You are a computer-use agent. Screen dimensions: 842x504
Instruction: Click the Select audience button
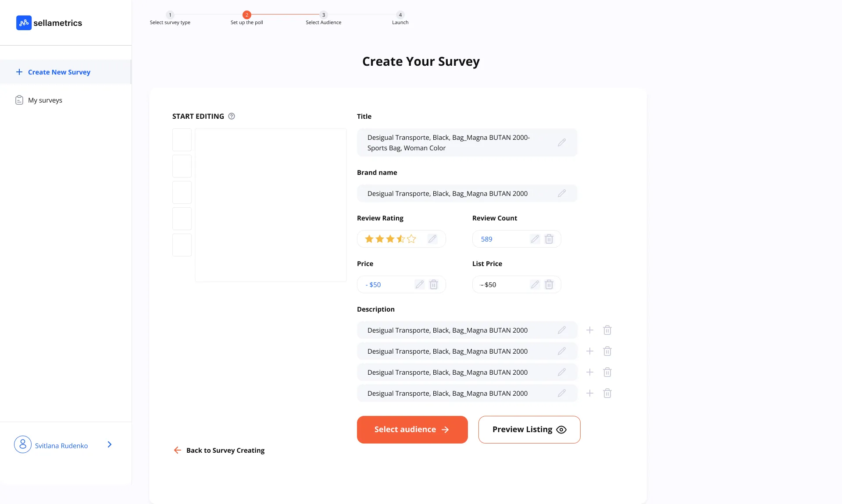click(x=412, y=429)
